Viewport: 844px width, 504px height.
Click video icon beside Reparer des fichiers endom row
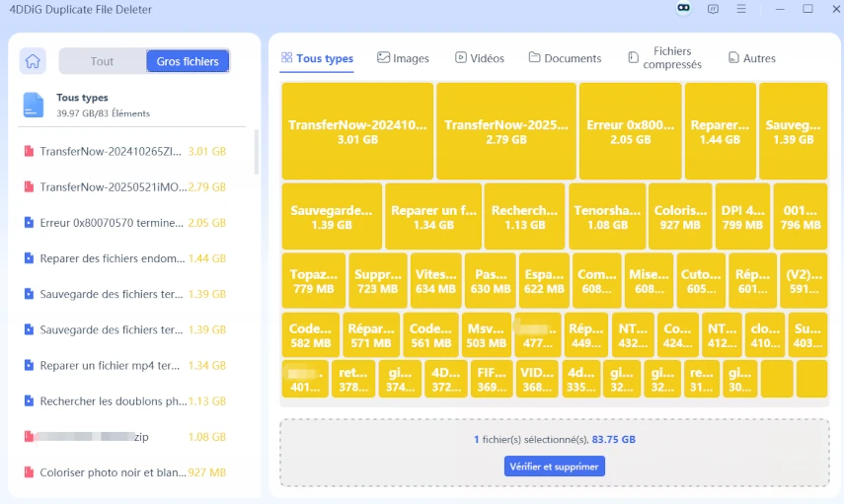(29, 258)
